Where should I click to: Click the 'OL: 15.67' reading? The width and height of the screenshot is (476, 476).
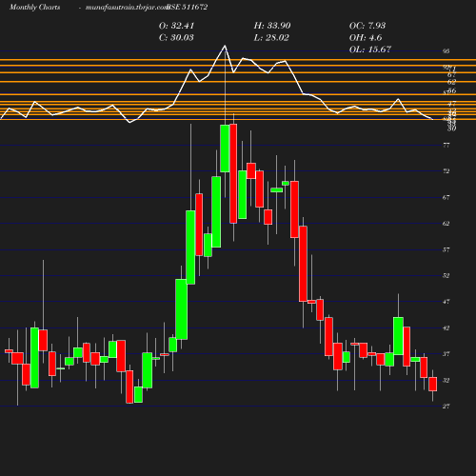370,50
